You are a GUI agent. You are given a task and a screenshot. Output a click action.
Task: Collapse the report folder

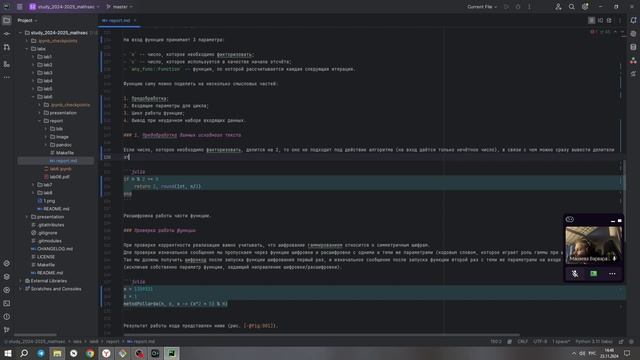pos(40,121)
